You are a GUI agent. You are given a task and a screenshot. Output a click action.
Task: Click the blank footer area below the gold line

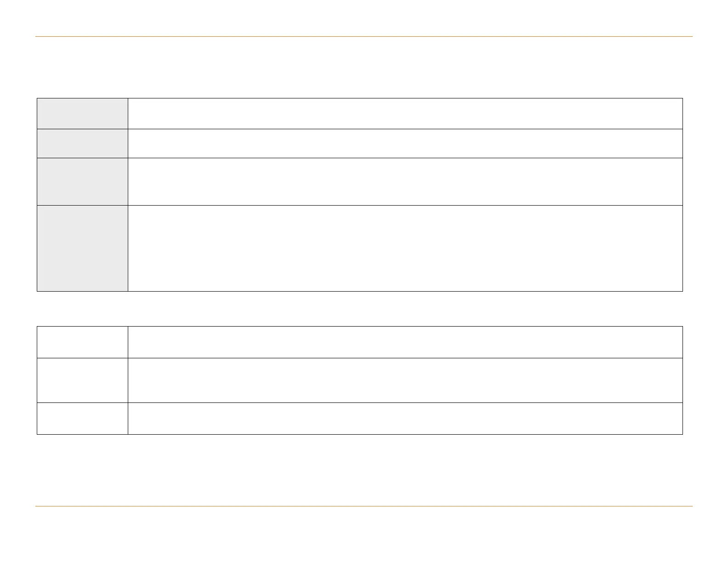click(x=364, y=534)
